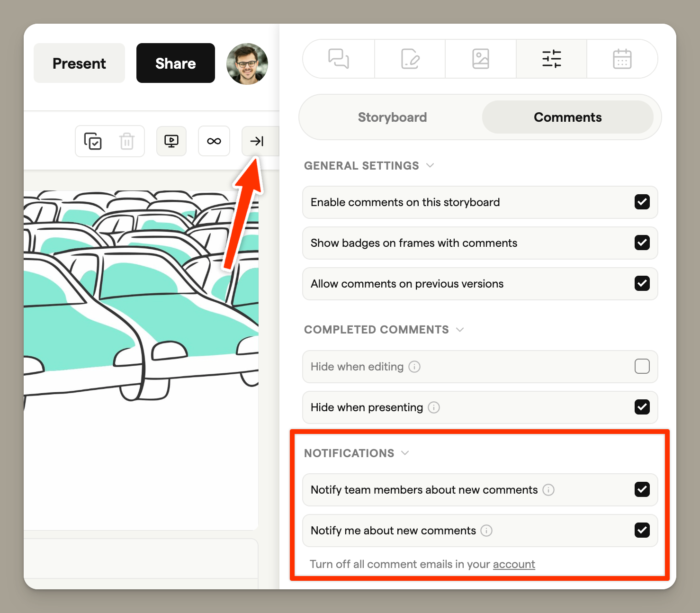Image resolution: width=700 pixels, height=613 pixels.
Task: Click info icon beside Notify me about comments
Action: click(486, 531)
